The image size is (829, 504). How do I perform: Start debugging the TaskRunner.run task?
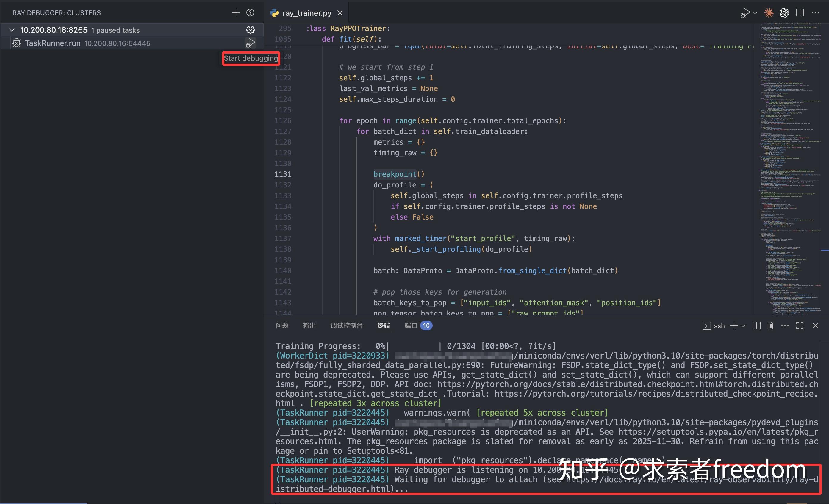(250, 43)
